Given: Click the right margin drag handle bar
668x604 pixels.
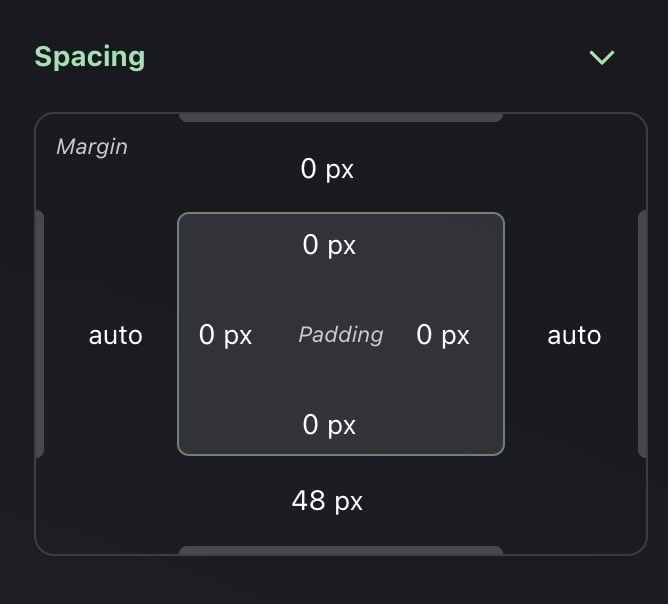Looking at the screenshot, I should 642,334.
